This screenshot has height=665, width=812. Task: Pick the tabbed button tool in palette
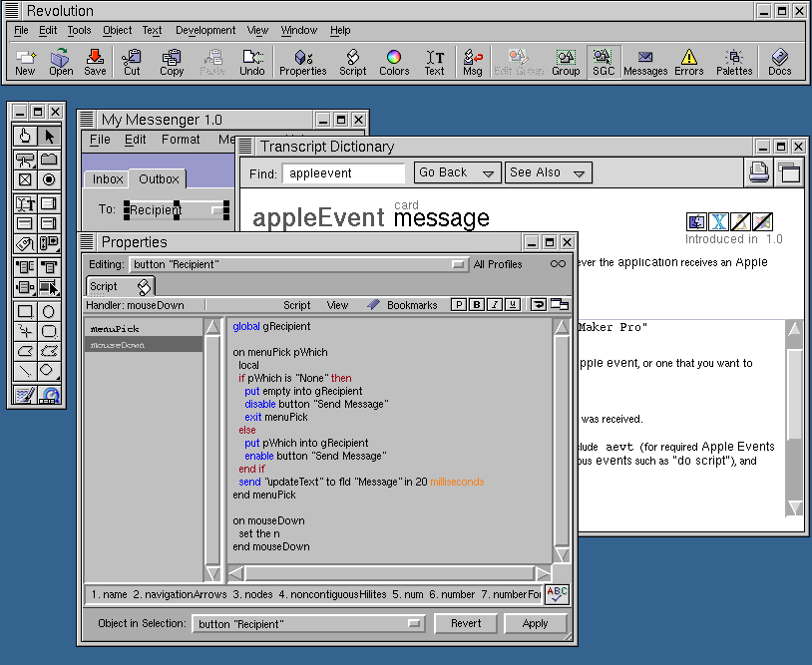click(49, 159)
